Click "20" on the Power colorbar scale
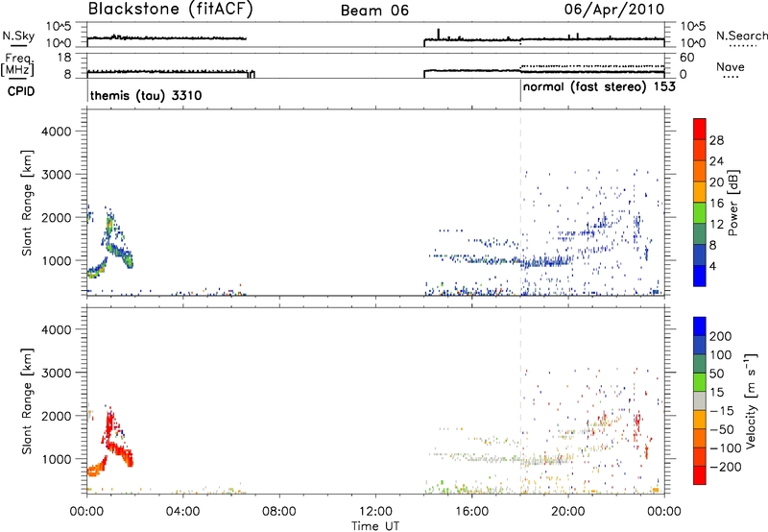768x532 pixels. pyautogui.click(x=716, y=182)
